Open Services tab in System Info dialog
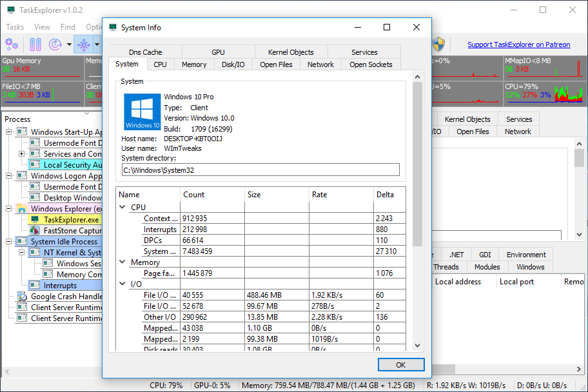Screen dimensions: 588x392 [x=364, y=52]
